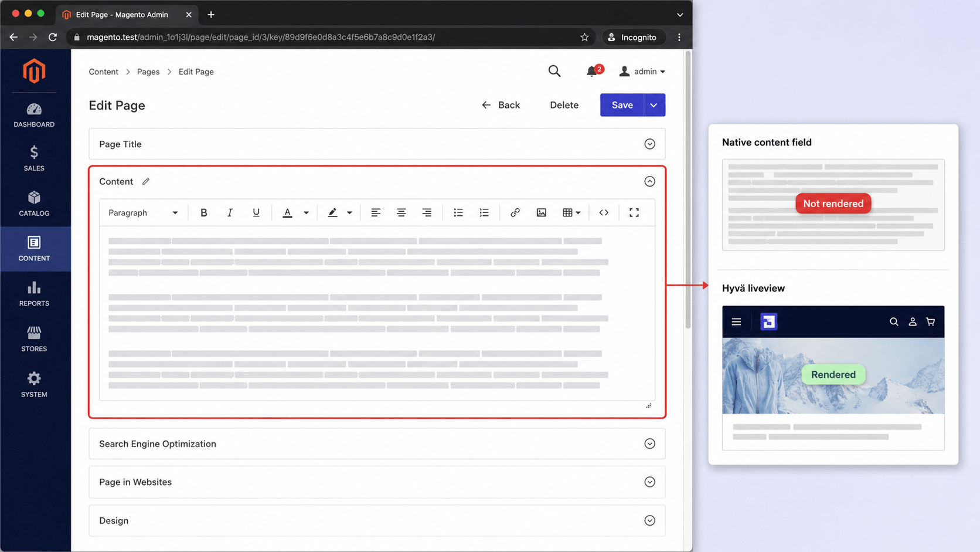Insert a bulleted list

(458, 212)
